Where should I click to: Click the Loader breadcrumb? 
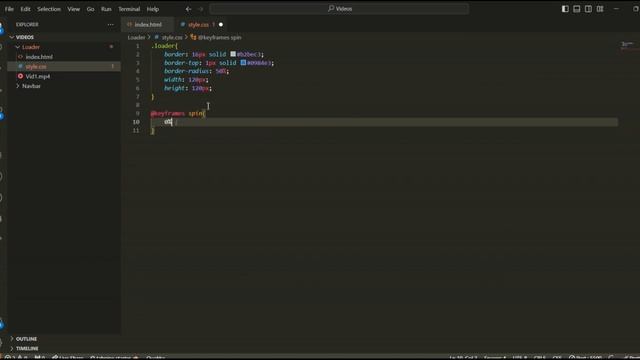pyautogui.click(x=136, y=37)
